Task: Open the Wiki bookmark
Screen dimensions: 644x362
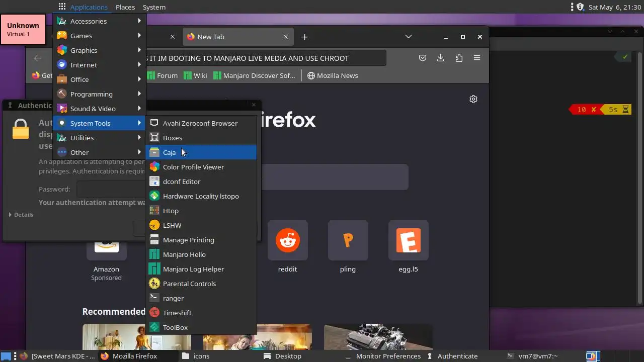Action: pyautogui.click(x=195, y=75)
